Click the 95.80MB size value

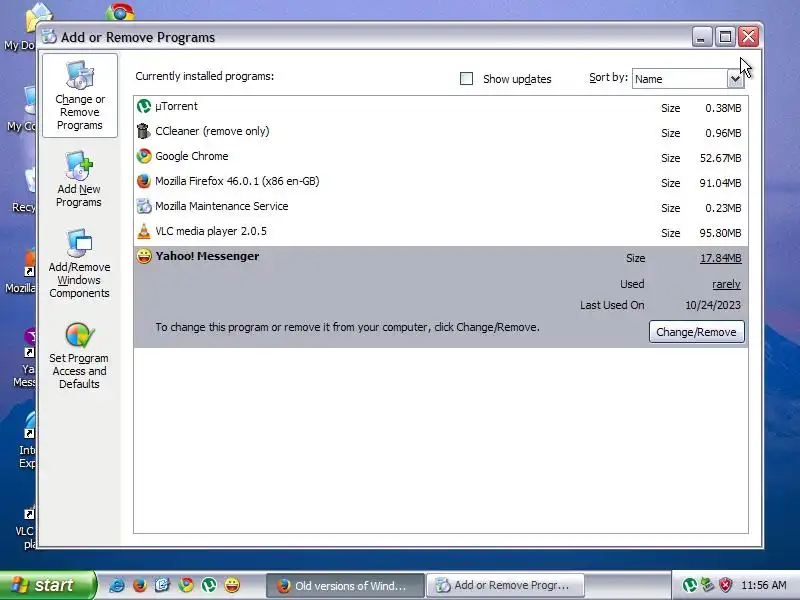point(720,233)
